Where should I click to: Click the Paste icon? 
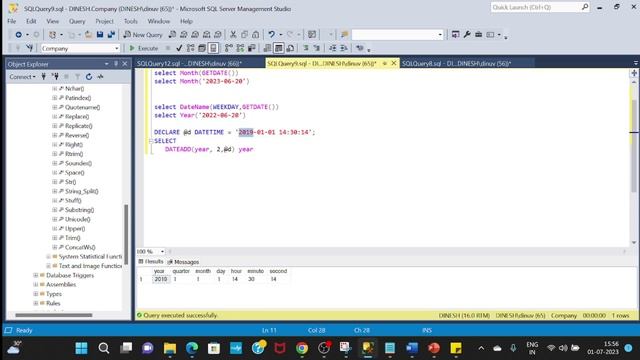click(x=255, y=35)
